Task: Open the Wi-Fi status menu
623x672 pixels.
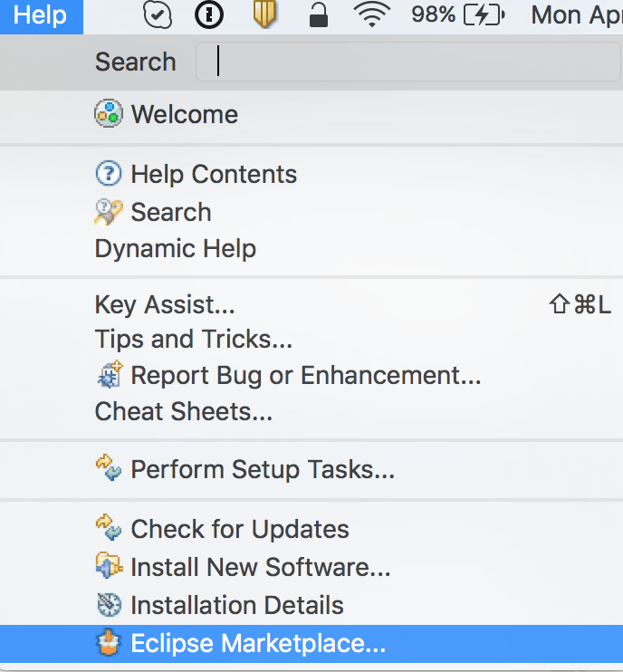Action: pyautogui.click(x=372, y=15)
